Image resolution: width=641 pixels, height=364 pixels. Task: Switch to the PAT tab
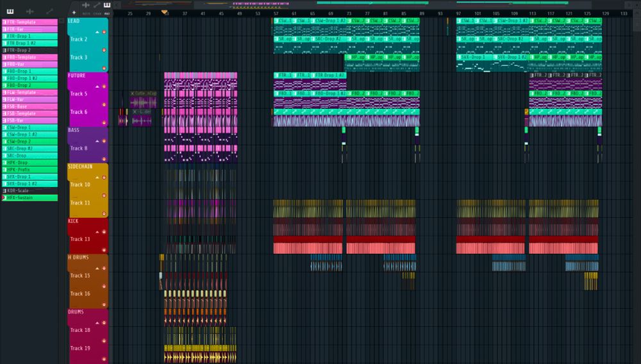107,13
